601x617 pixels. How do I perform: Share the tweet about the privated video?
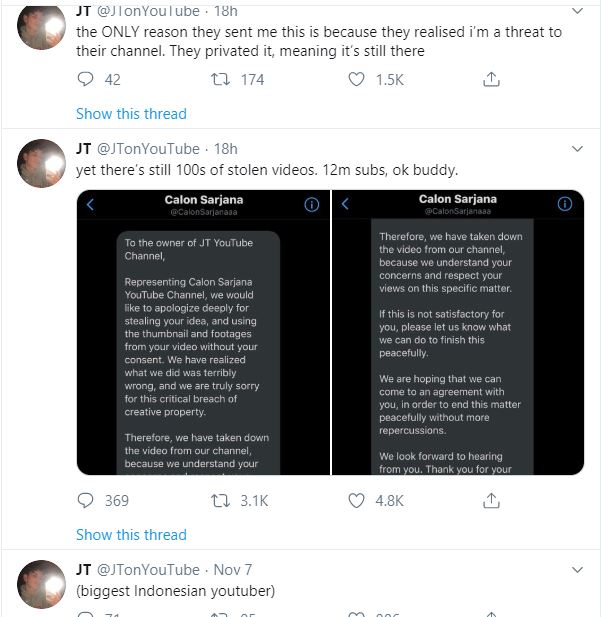tap(491, 79)
